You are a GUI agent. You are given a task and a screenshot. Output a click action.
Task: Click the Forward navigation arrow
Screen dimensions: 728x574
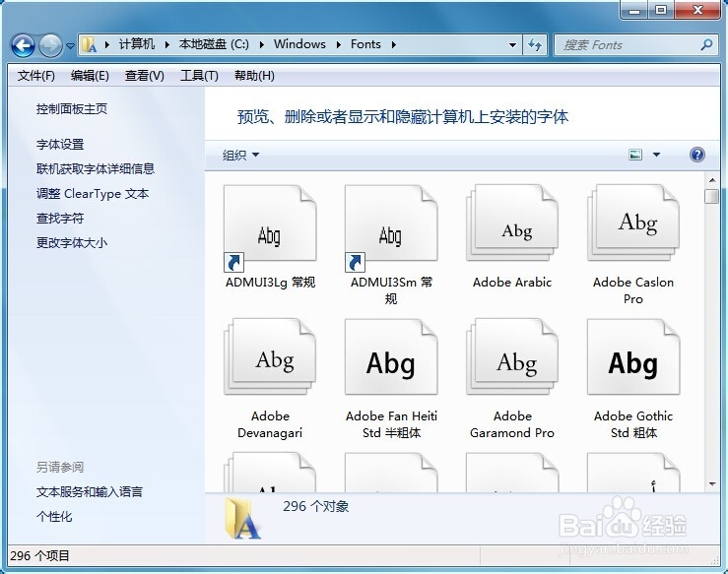(x=50, y=45)
